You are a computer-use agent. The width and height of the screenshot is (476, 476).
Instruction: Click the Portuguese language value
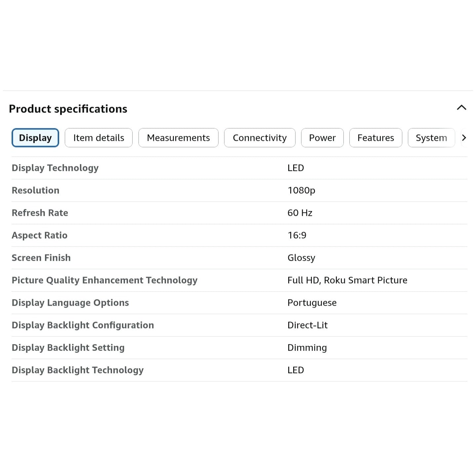coord(312,303)
